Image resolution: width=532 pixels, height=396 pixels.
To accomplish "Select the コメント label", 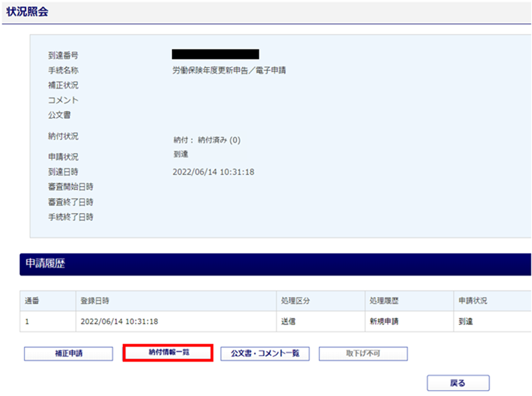I will [x=63, y=100].
